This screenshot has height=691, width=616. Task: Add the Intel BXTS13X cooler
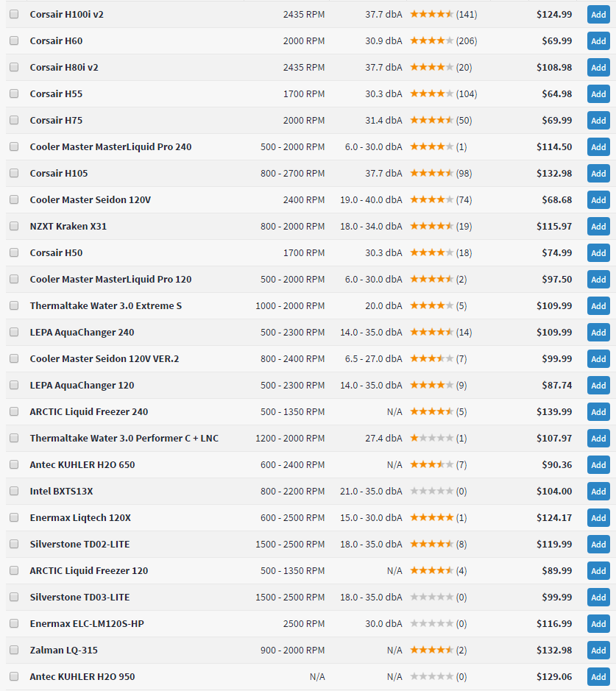(598, 491)
